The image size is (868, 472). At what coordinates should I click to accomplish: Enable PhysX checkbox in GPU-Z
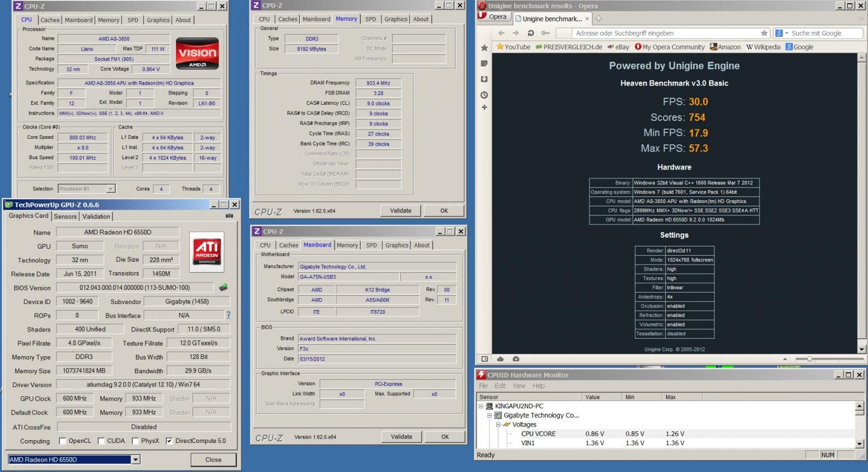coord(135,441)
